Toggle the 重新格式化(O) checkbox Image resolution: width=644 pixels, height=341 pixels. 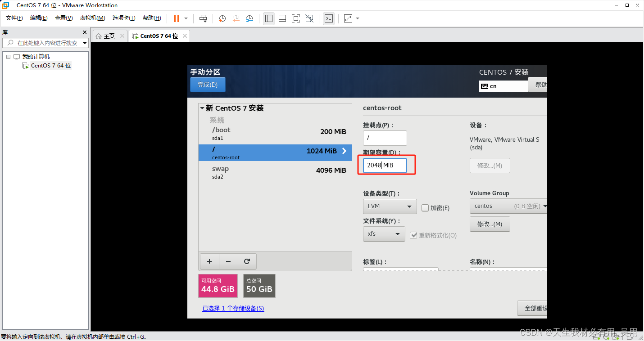coord(413,235)
